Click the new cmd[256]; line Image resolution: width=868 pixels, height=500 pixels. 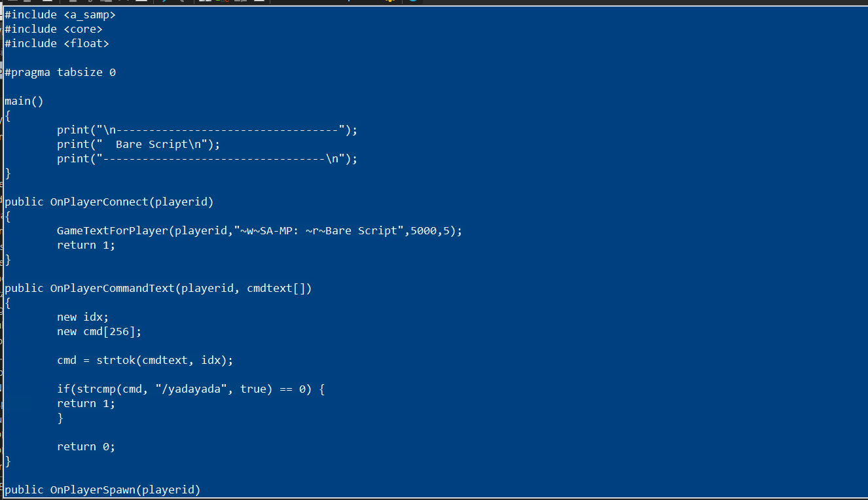(x=99, y=331)
